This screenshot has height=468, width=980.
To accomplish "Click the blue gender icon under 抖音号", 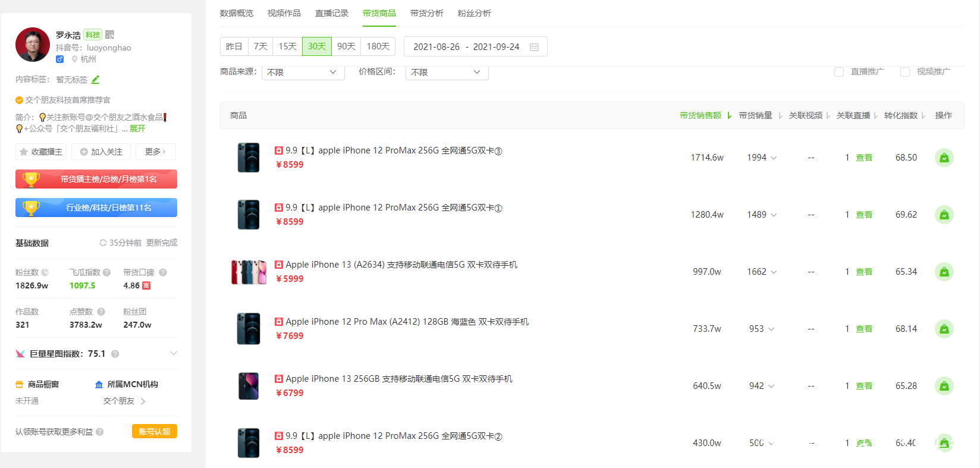I will coord(59,59).
